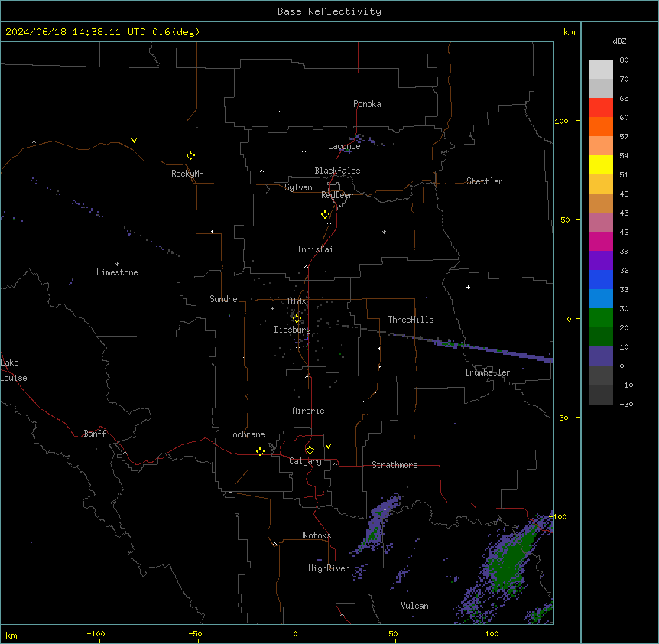Screen dimensions: 659x644
Task: Click the Blackfalds city label
Action: tap(337, 171)
